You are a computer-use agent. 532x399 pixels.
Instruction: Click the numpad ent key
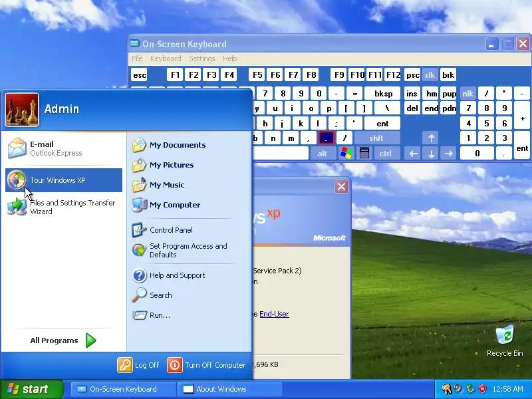[523, 146]
